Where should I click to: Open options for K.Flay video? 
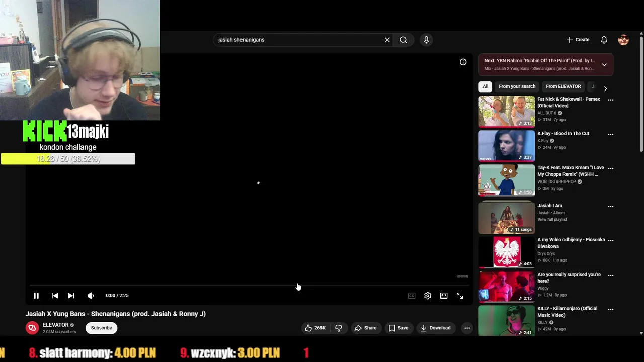click(611, 134)
